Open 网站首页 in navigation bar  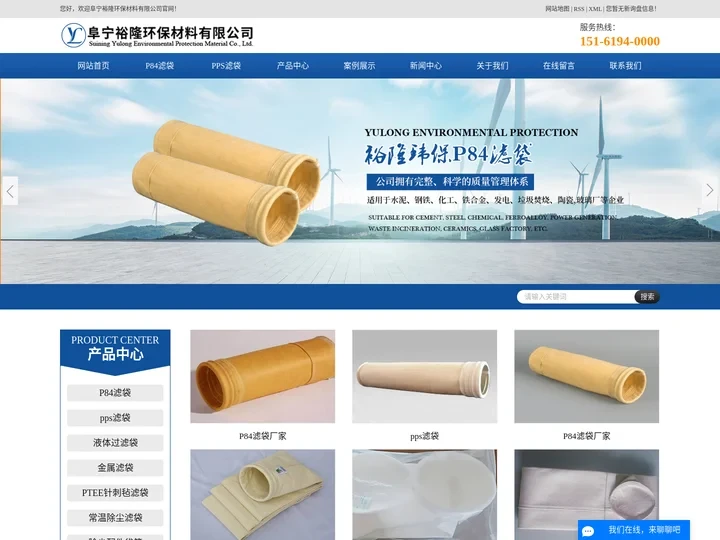93,66
